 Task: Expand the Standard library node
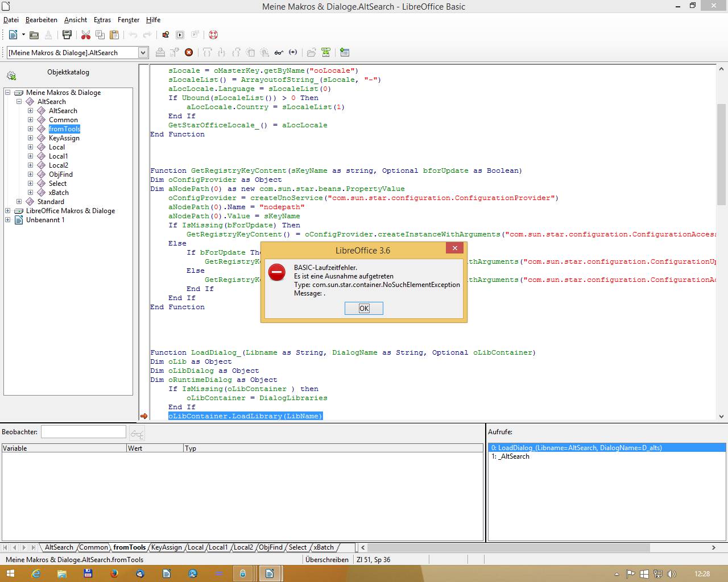tap(19, 202)
